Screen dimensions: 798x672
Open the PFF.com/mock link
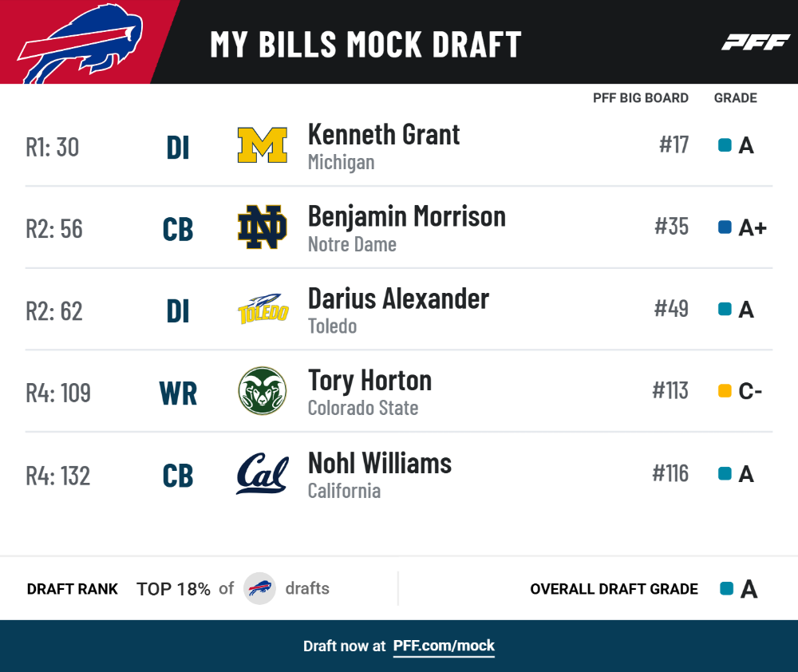click(444, 646)
